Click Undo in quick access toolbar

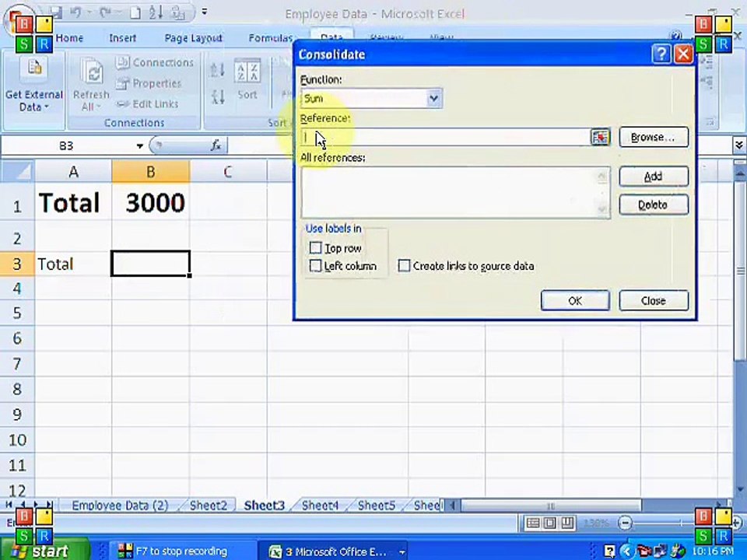point(75,13)
